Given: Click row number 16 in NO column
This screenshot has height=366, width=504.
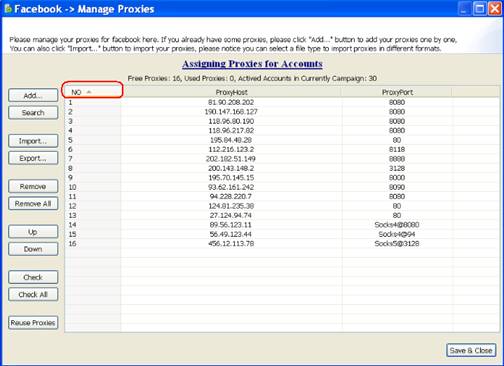Looking at the screenshot, I should click(72, 244).
